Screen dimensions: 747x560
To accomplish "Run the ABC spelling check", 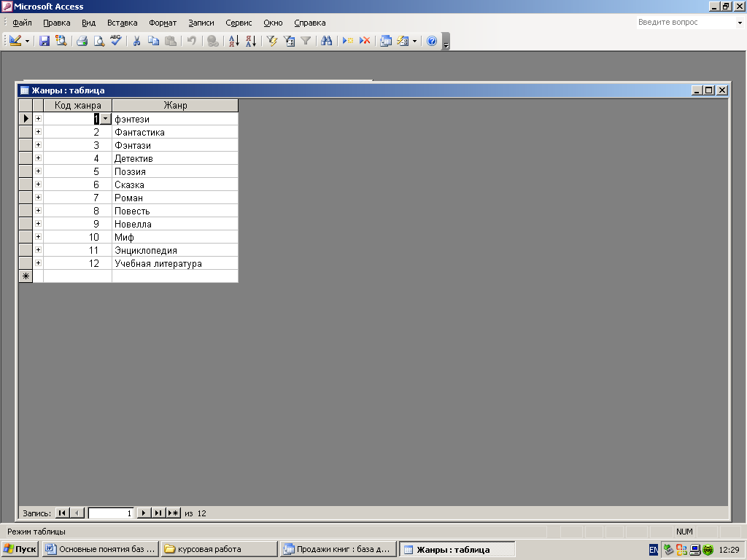I will click(x=116, y=41).
